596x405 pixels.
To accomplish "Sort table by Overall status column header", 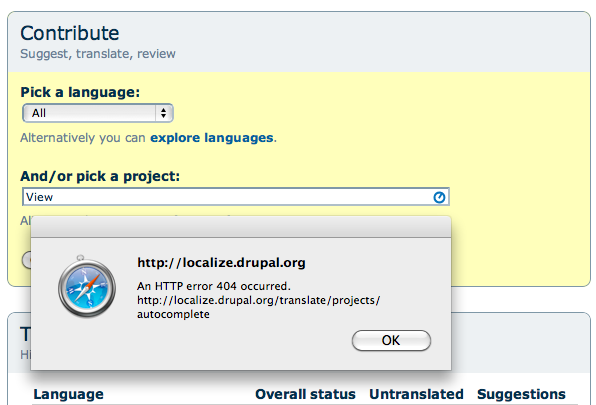I will (x=305, y=394).
